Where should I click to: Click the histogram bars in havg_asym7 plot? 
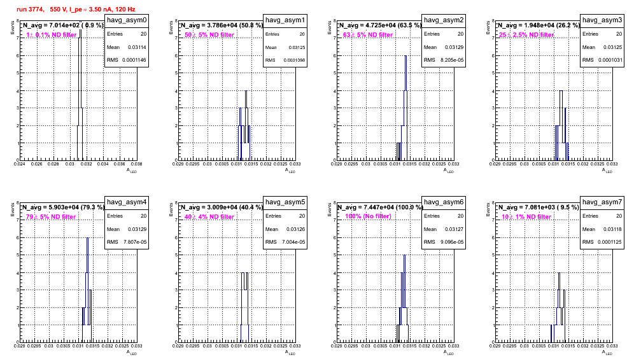click(558, 307)
